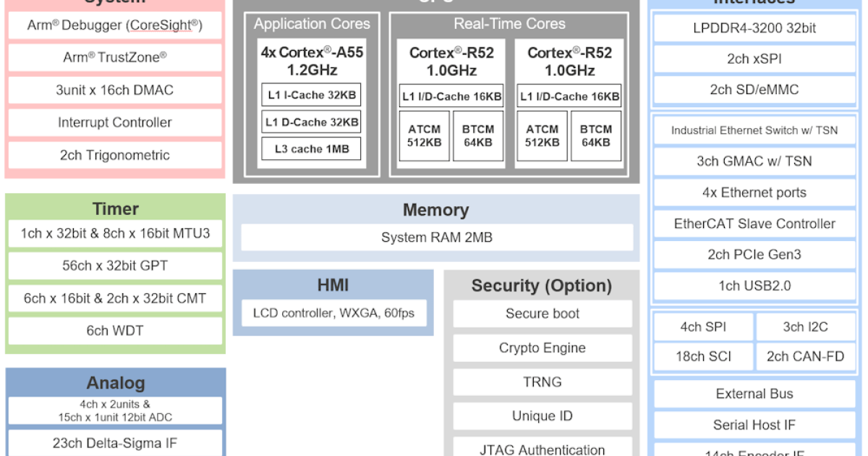The height and width of the screenshot is (456, 868).
Task: Select the Crypto Engine box
Action: 542,348
